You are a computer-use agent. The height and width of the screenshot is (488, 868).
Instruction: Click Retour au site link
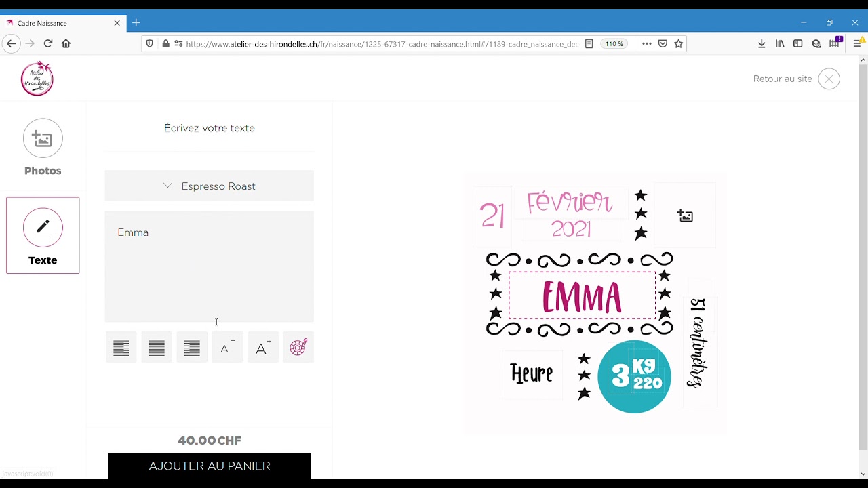click(782, 79)
